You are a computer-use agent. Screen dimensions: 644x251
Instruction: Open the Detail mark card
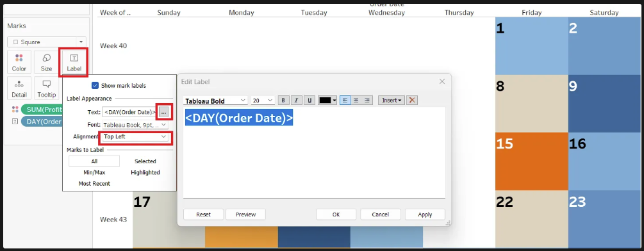point(19,88)
